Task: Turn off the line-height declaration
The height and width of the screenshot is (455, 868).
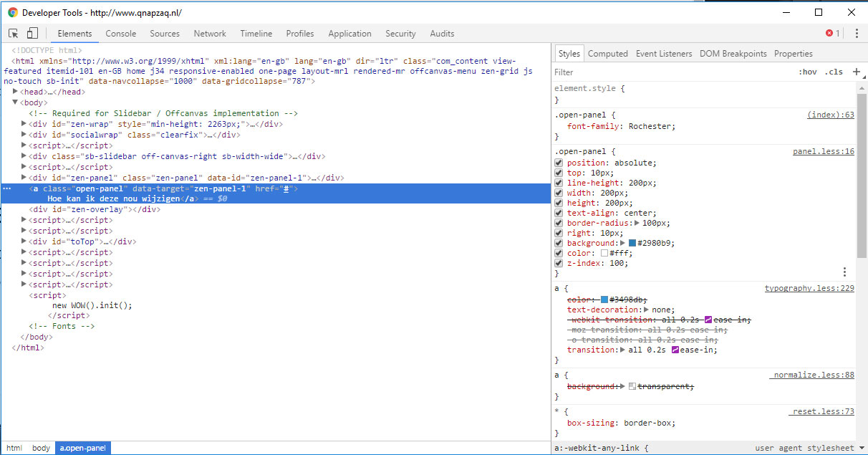Action: tap(559, 183)
